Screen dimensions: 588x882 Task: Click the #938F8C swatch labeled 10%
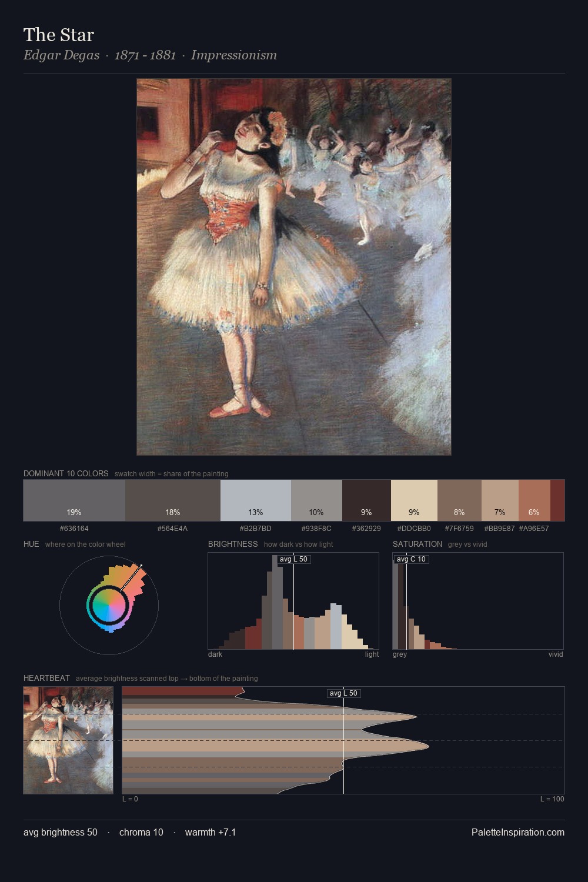tap(316, 500)
